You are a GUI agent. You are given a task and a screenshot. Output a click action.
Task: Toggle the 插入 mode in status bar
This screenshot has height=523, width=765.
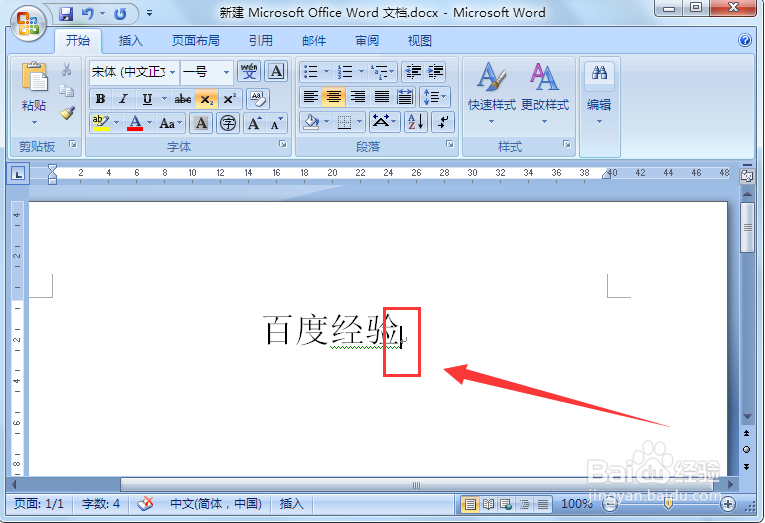point(291,503)
